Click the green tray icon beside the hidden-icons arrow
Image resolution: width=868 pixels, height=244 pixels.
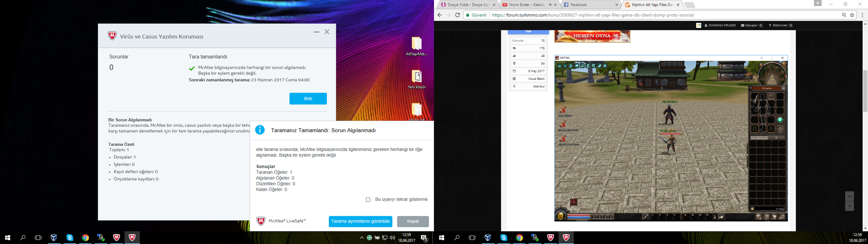coord(370,238)
